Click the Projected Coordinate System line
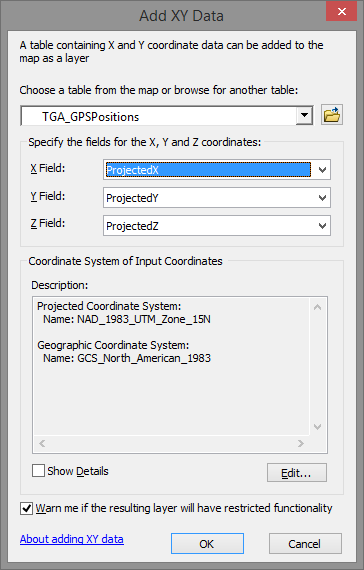This screenshot has width=364, height=570. [x=109, y=306]
